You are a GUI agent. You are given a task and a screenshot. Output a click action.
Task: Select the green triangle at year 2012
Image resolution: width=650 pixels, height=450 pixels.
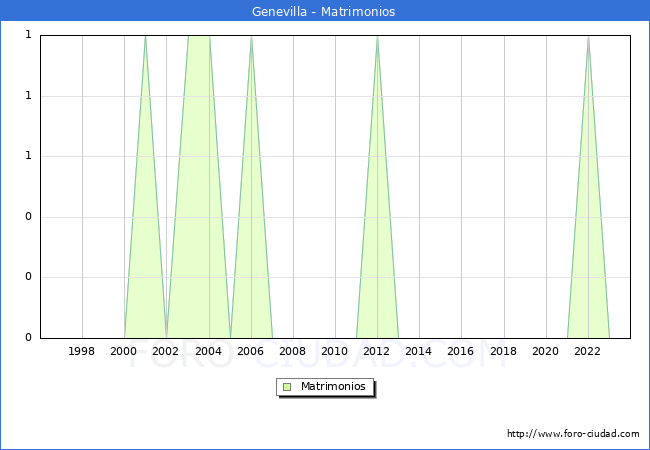[377, 250]
